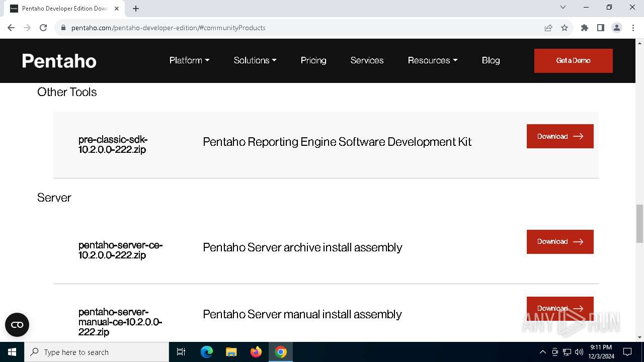Expand the Resources dropdown menu
This screenshot has height=362, width=644.
pos(433,60)
